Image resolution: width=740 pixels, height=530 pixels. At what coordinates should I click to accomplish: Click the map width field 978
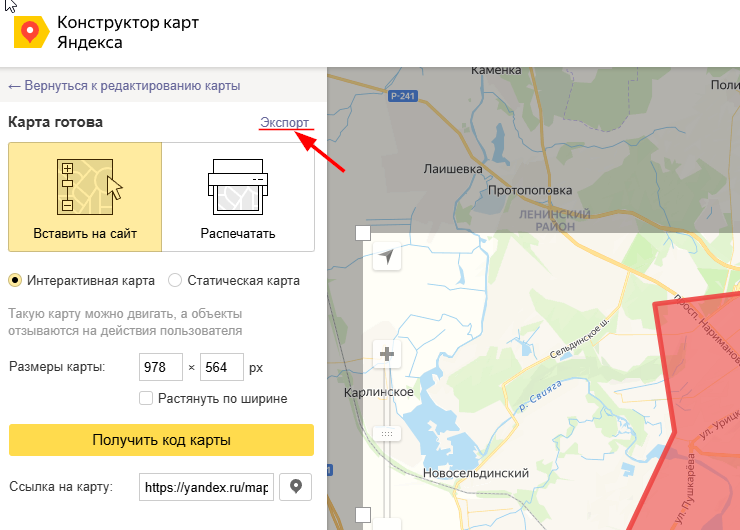point(161,367)
